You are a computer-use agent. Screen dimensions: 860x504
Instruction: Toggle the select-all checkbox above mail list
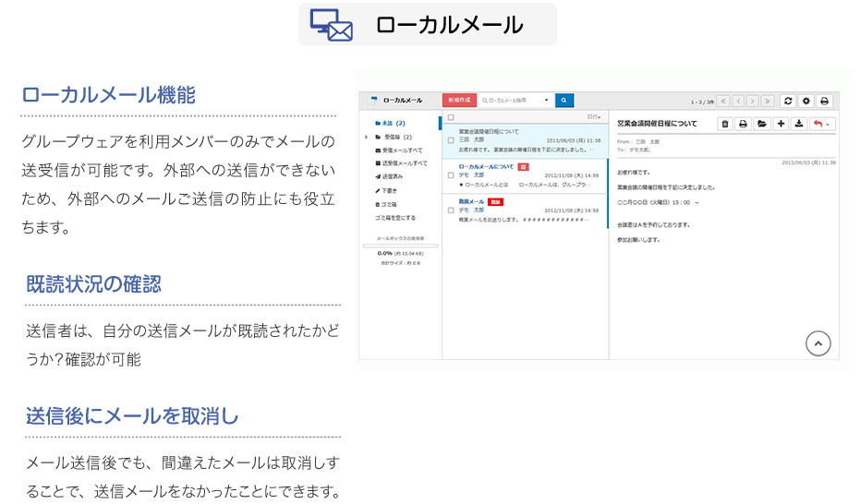[451, 117]
